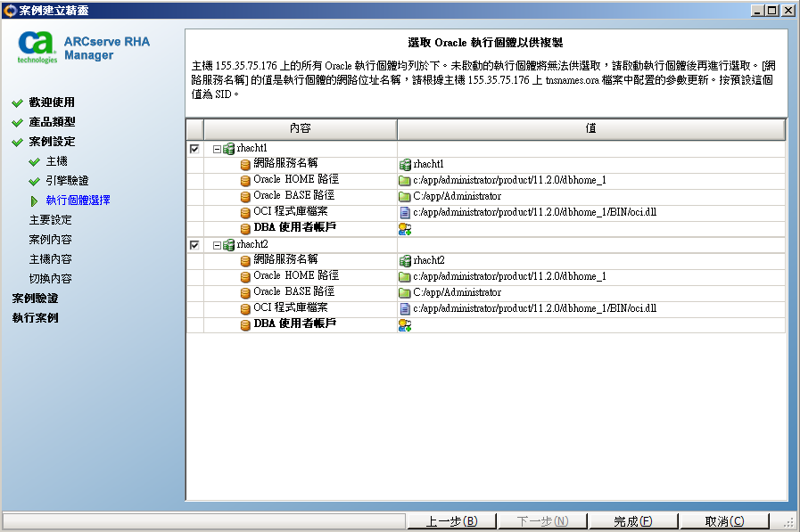Click the Oracle HOME 路徑 icon under rhacht2
This screenshot has height=532, width=800.
pos(245,277)
